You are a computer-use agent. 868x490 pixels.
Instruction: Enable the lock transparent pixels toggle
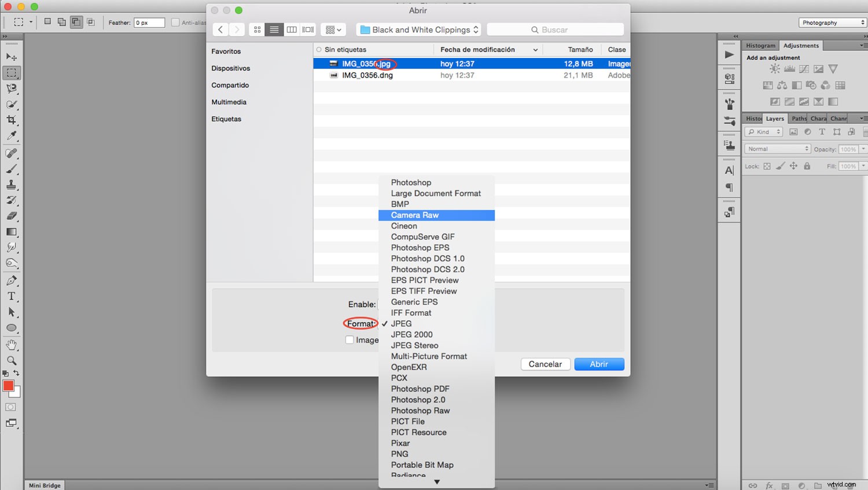point(767,166)
